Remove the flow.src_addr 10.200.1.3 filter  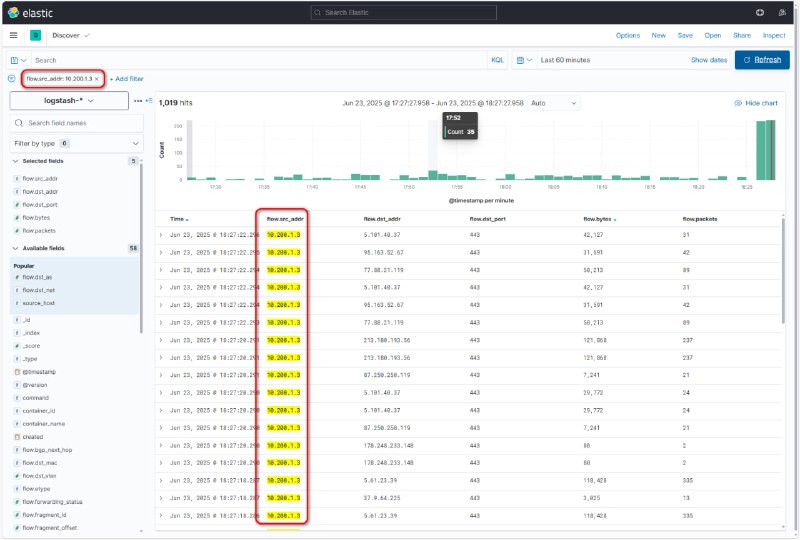tap(96, 79)
